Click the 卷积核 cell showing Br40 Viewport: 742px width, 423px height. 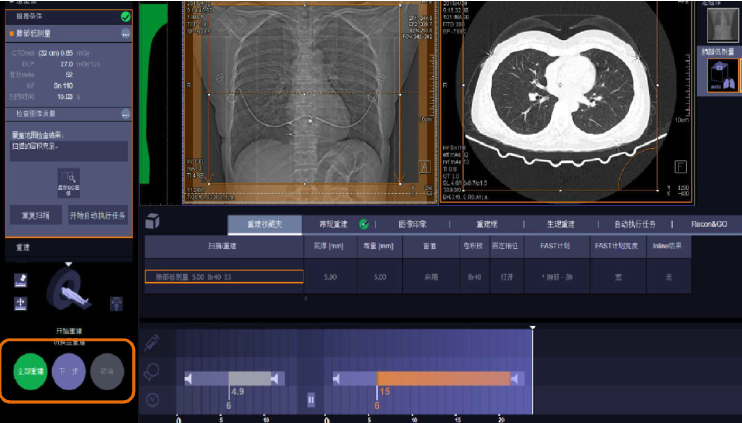[x=474, y=277]
